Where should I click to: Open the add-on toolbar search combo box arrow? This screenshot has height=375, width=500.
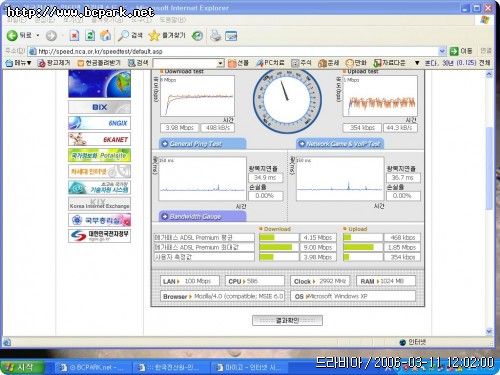[220, 63]
